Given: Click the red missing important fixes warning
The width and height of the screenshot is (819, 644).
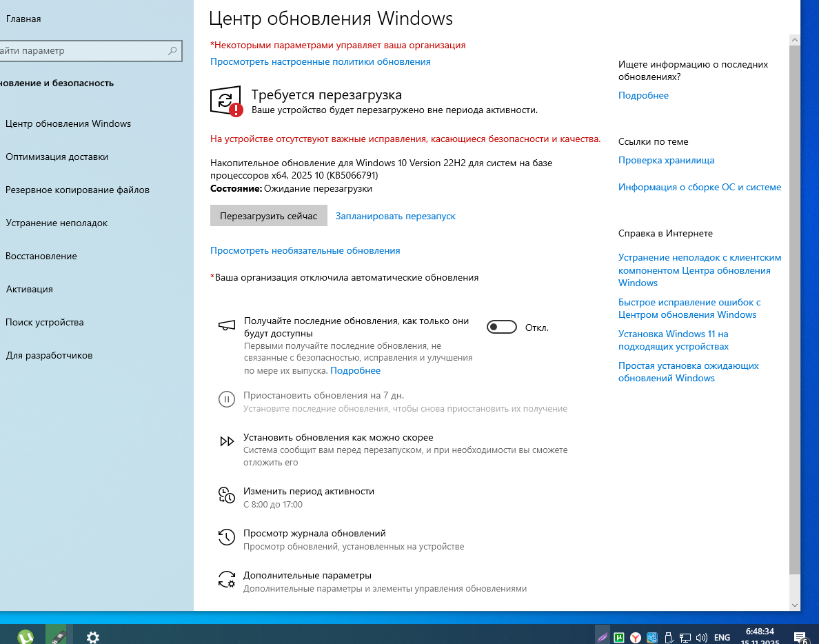Looking at the screenshot, I should click(x=405, y=139).
